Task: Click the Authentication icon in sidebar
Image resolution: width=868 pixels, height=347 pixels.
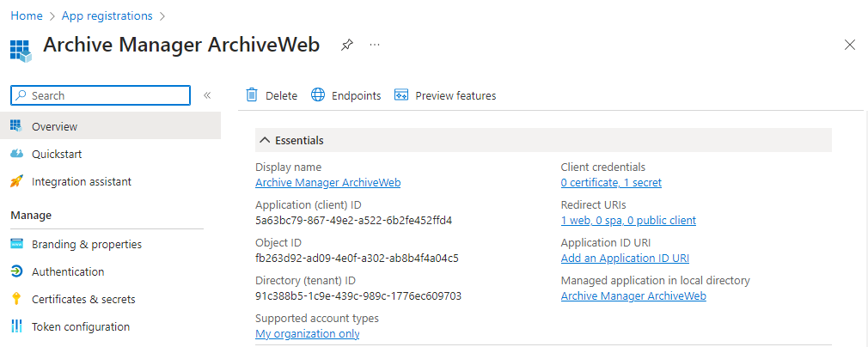Action: (x=16, y=271)
